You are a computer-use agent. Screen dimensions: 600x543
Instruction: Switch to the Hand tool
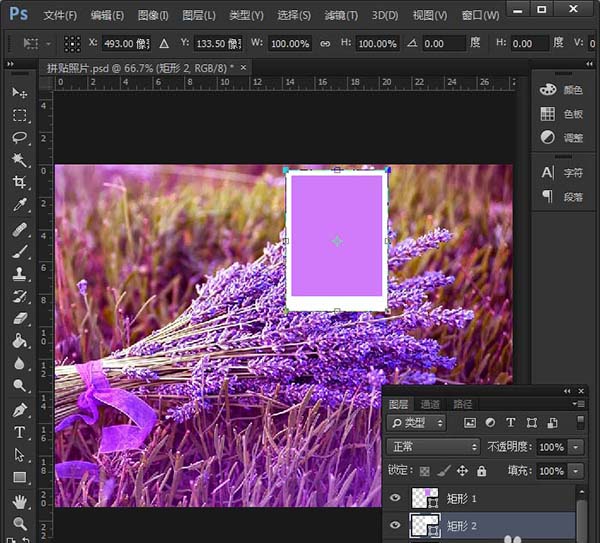coord(19,500)
